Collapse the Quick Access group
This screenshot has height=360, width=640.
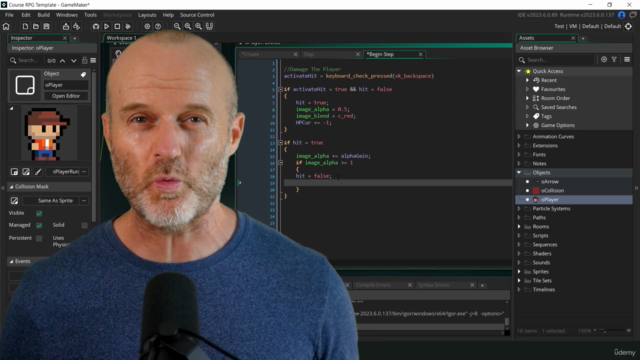point(519,71)
